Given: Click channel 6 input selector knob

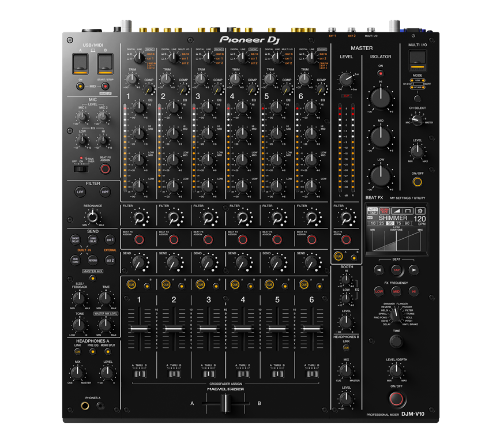Looking at the screenshot, I should (x=311, y=58).
